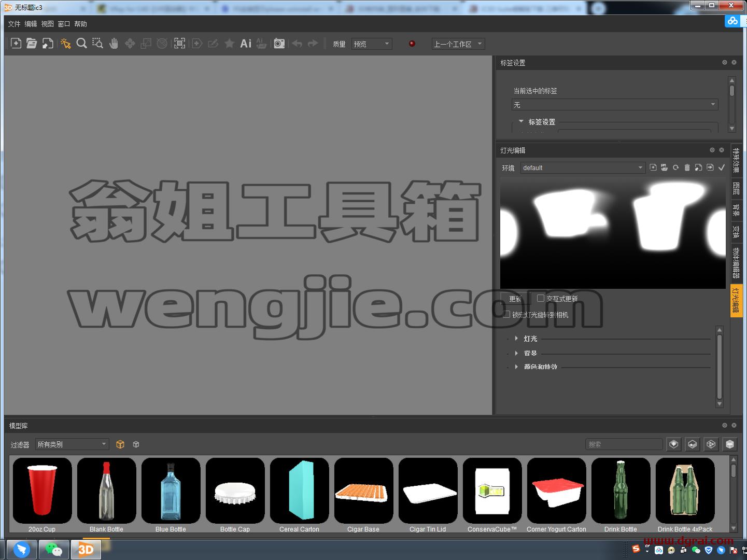Click the star favorites toolbar icon

pos(229,44)
